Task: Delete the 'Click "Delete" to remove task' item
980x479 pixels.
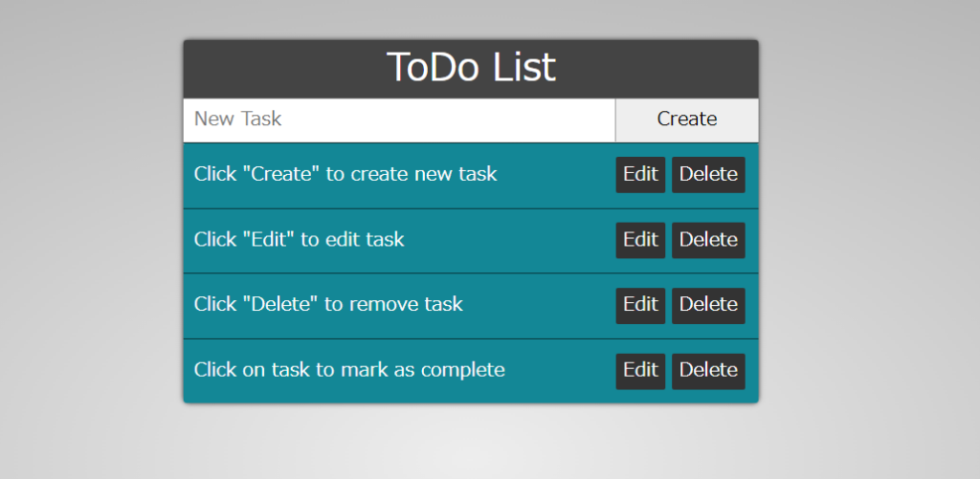Action: click(x=708, y=305)
